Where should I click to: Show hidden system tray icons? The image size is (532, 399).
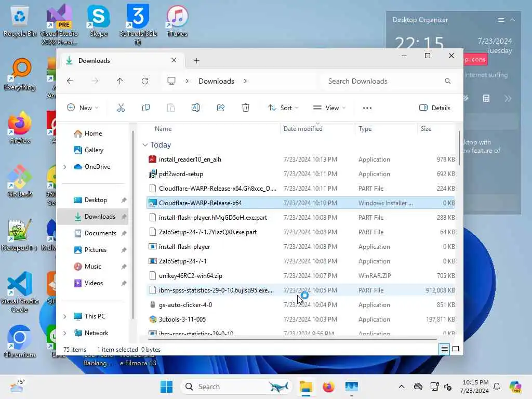coord(402,387)
